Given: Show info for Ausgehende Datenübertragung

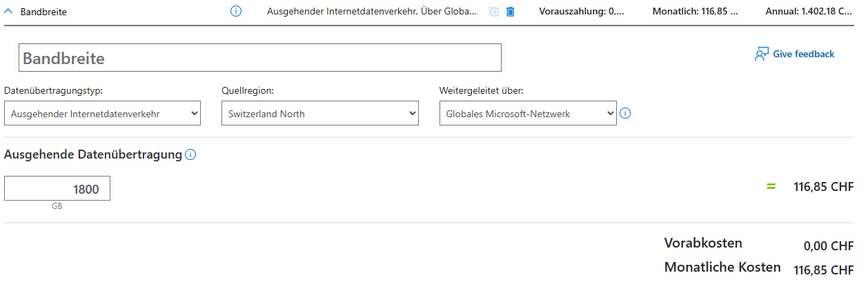Looking at the screenshot, I should pos(191,154).
